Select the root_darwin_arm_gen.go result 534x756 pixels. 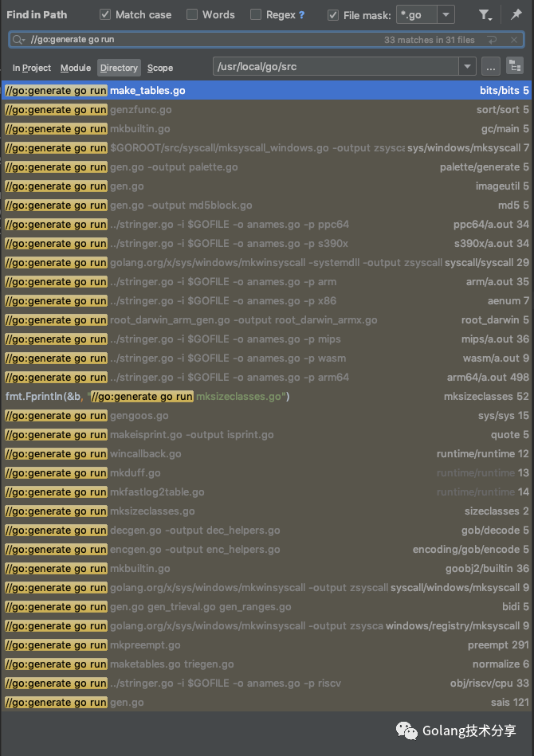[266, 320]
